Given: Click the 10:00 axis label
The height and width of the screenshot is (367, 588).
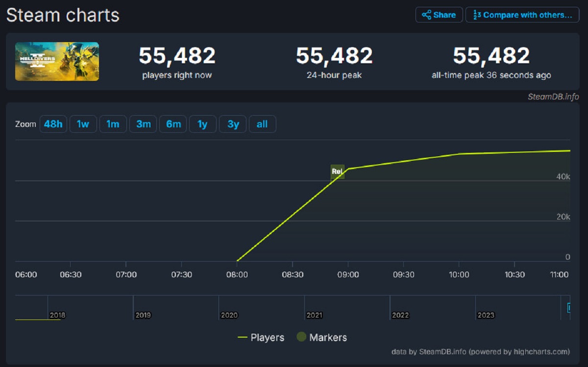Looking at the screenshot, I should click(x=459, y=274).
